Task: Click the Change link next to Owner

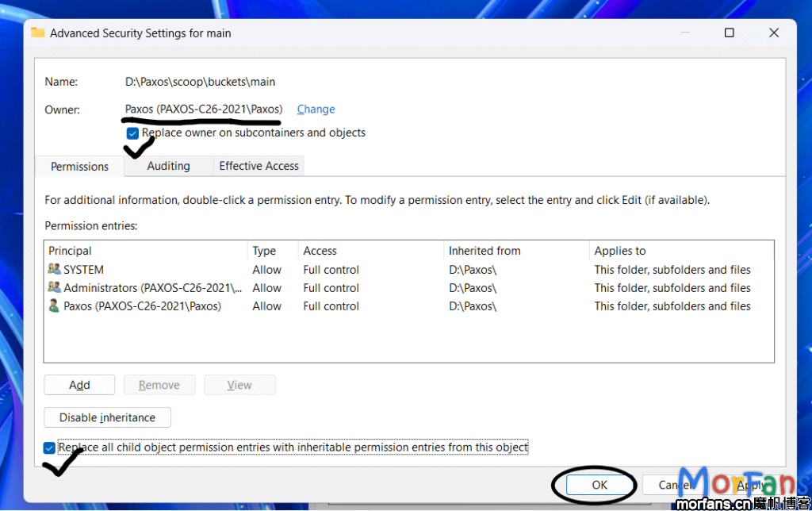Action: coord(316,109)
